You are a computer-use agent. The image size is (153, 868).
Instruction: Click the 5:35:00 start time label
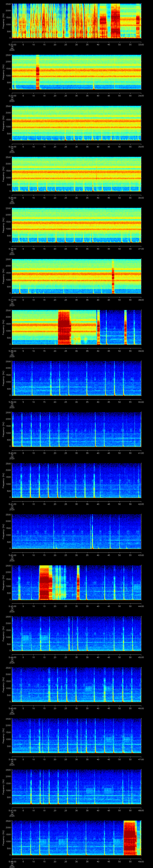12,198
